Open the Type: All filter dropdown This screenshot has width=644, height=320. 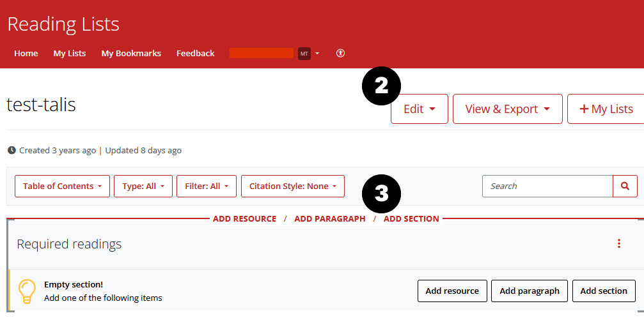click(x=143, y=187)
